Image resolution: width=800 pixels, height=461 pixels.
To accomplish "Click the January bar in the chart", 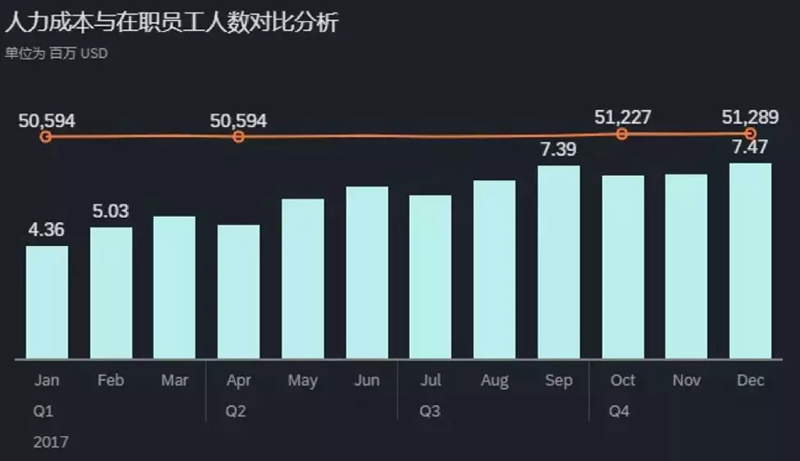I will (46, 301).
